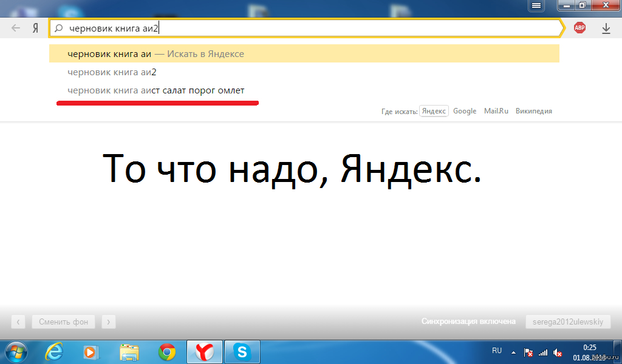622x364 pixels.
Task: Open the browser hamburger menu
Action: tap(536, 5)
